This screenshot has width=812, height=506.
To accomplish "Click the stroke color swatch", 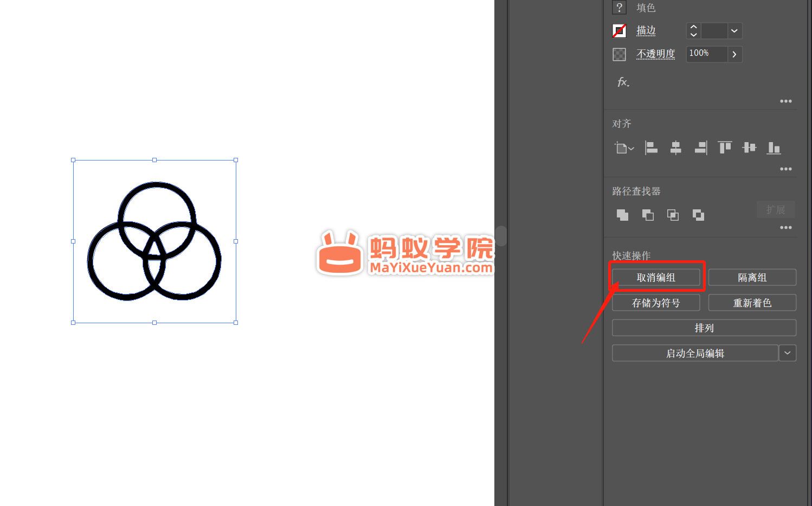I will [x=619, y=31].
